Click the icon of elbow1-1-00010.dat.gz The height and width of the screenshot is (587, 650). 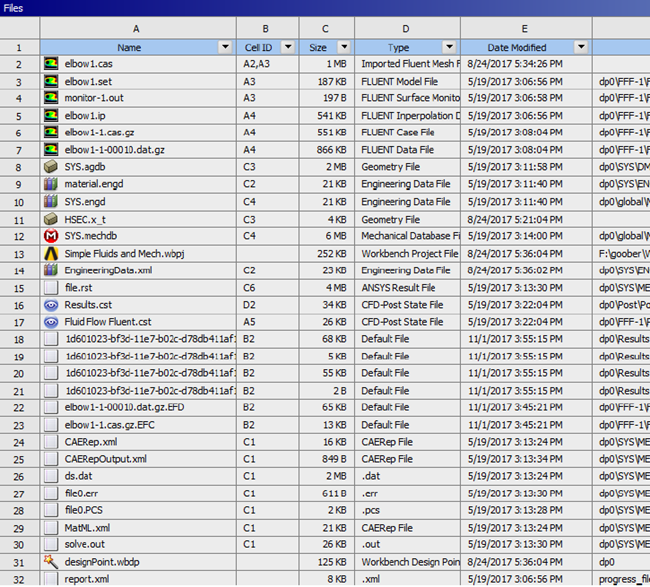tap(51, 149)
